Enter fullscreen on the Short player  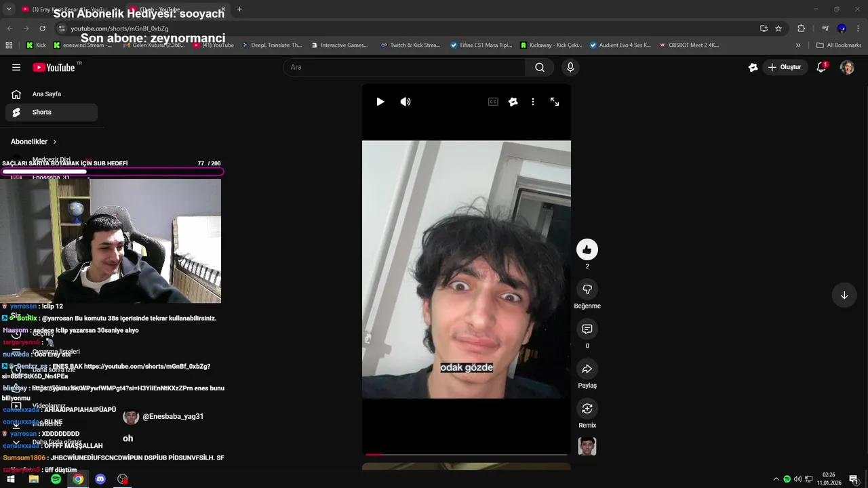click(555, 102)
